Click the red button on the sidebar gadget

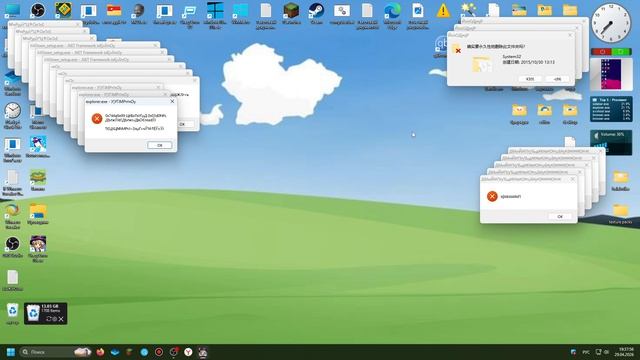point(602,51)
